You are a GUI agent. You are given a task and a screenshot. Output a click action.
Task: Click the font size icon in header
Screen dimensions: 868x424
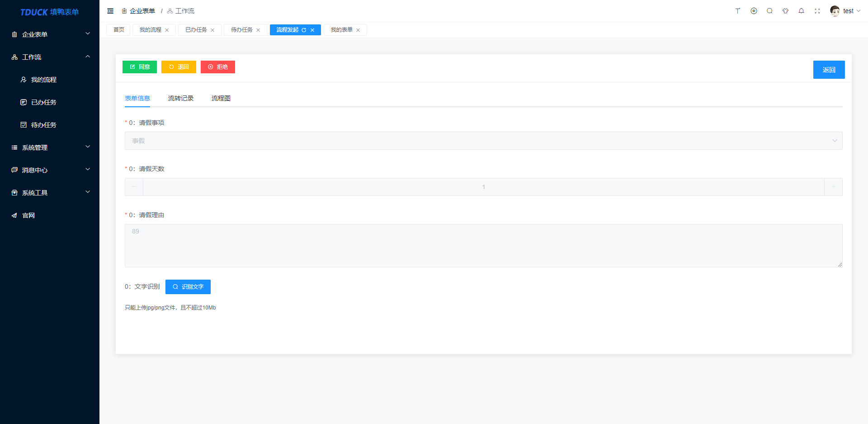pos(738,11)
